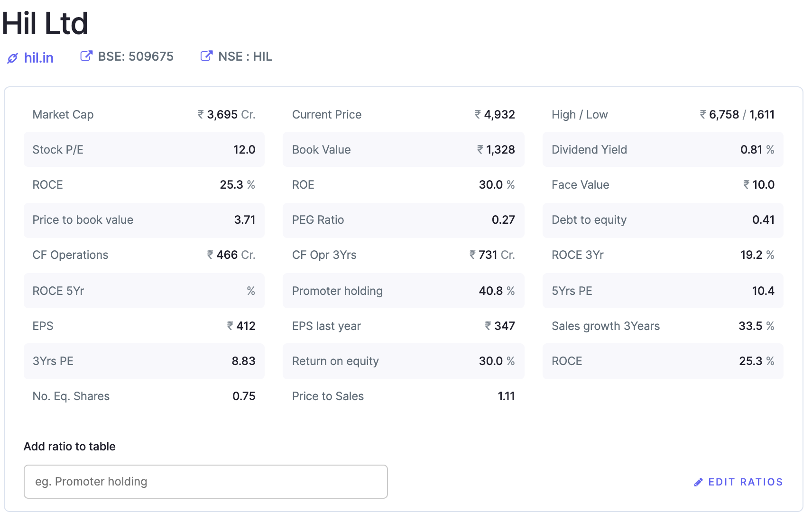Select the Stock P/E ratio row
Screen dimensions: 812x531
pos(144,150)
